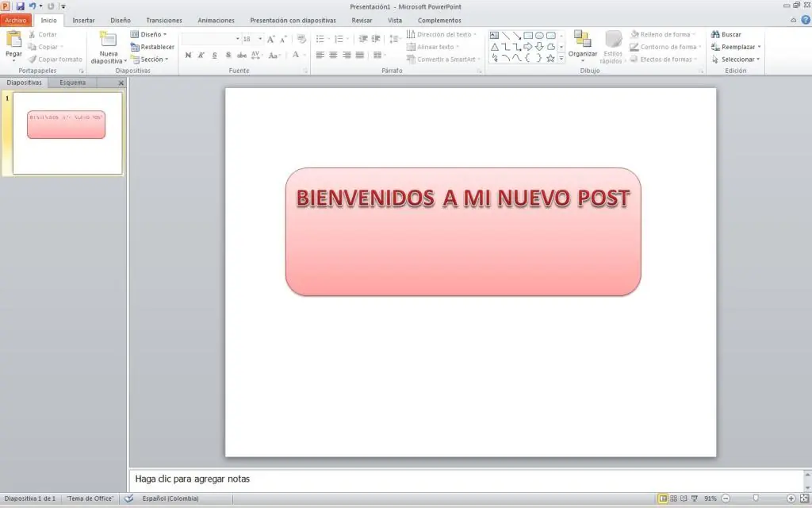
Task: Click the zoom slider handle
Action: (x=756, y=498)
